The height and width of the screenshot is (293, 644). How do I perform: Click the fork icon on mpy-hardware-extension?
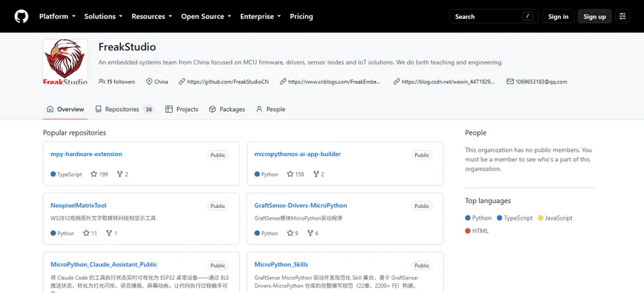click(x=119, y=174)
